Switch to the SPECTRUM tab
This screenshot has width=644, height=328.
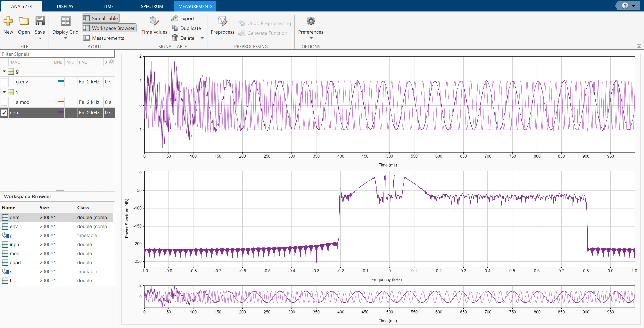click(152, 6)
